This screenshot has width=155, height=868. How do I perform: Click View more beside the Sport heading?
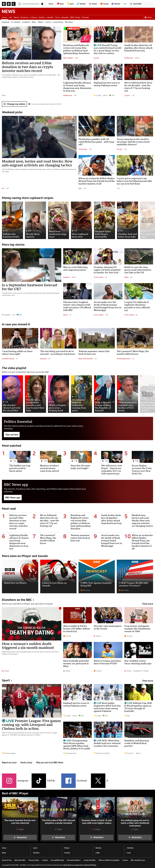(x=148, y=681)
